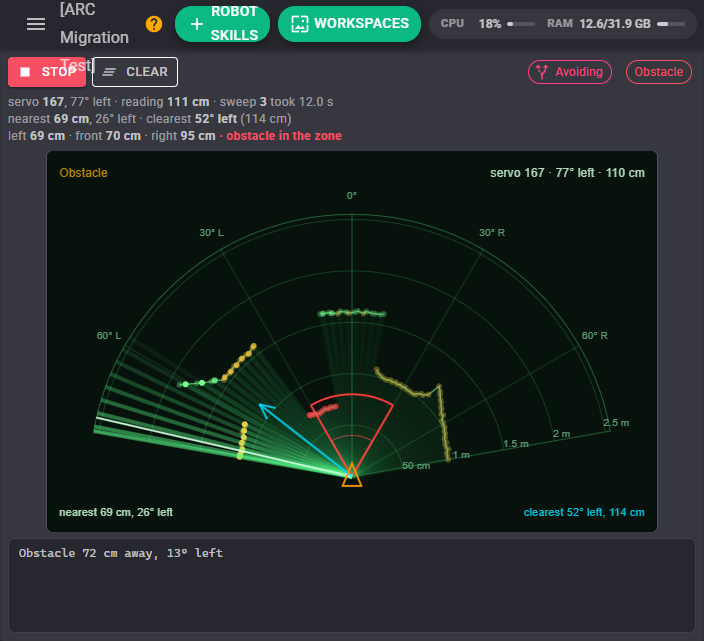Clear the log with CLEAR button
Viewport: 704px width, 641px height.
135,72
